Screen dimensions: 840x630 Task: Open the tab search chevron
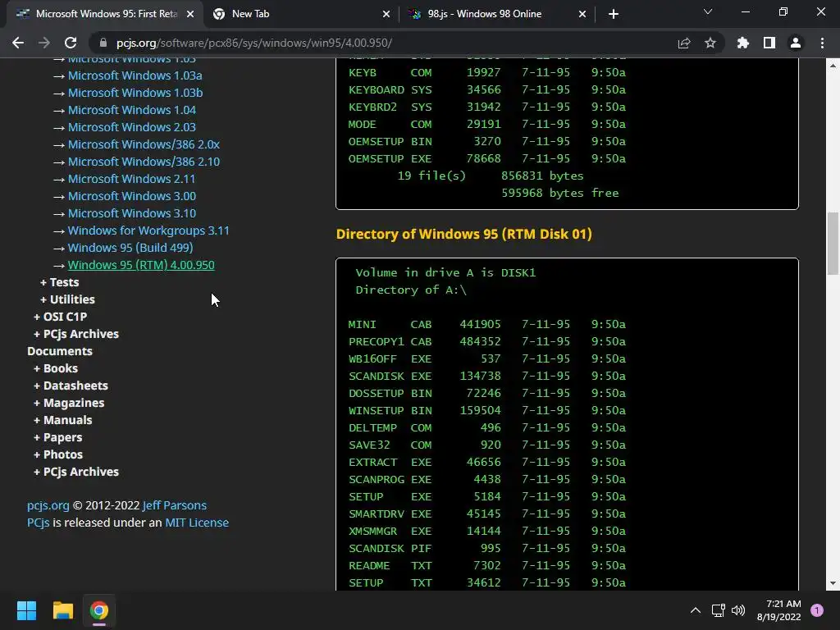click(708, 11)
